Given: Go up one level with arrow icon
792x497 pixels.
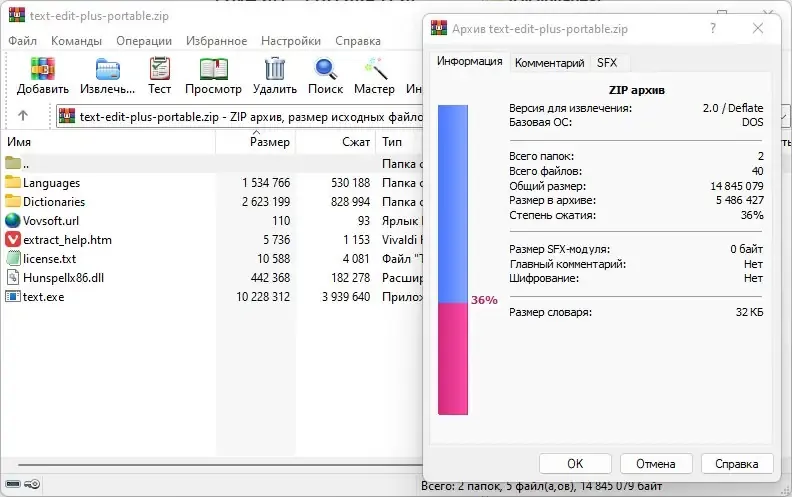Looking at the screenshot, I should [23, 116].
